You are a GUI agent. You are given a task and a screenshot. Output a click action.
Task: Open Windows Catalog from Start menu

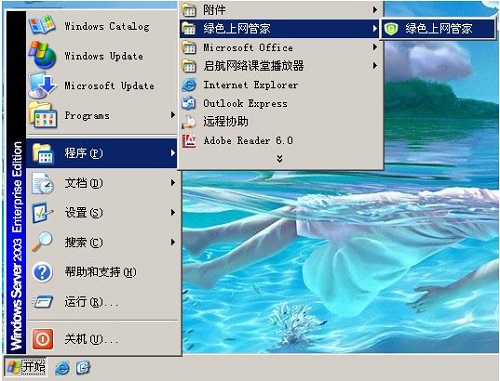[x=102, y=26]
